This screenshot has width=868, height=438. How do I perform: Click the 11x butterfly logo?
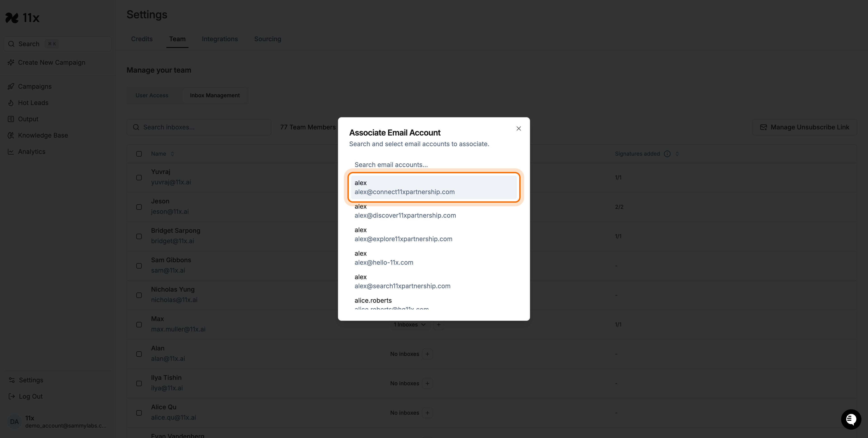tap(12, 17)
